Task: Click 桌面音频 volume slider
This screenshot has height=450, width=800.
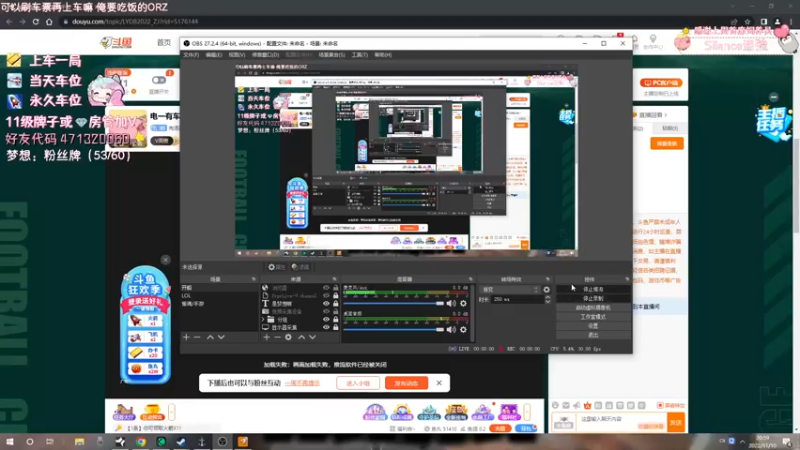Action: [x=394, y=330]
